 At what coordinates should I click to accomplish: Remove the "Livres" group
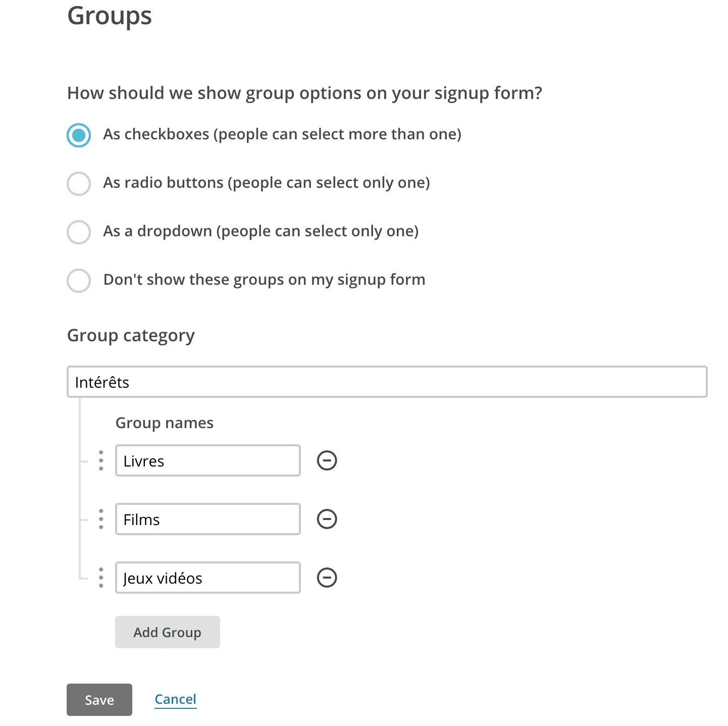[x=327, y=460]
